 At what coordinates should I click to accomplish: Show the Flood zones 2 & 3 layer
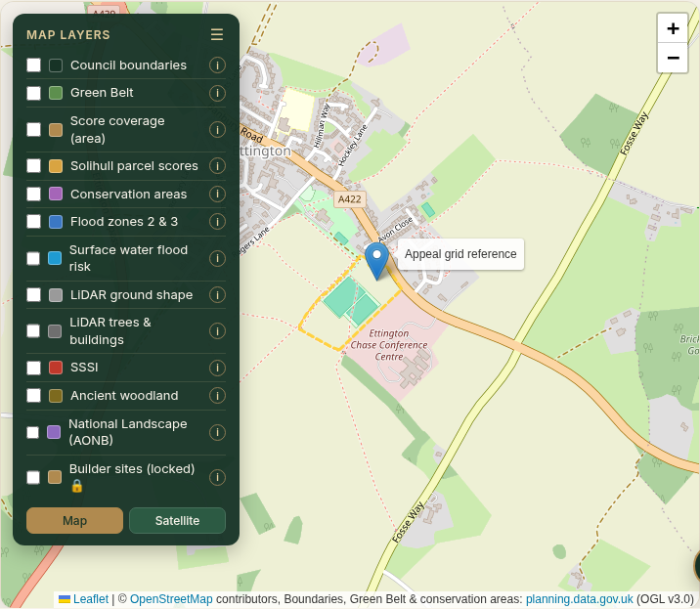[33, 222]
